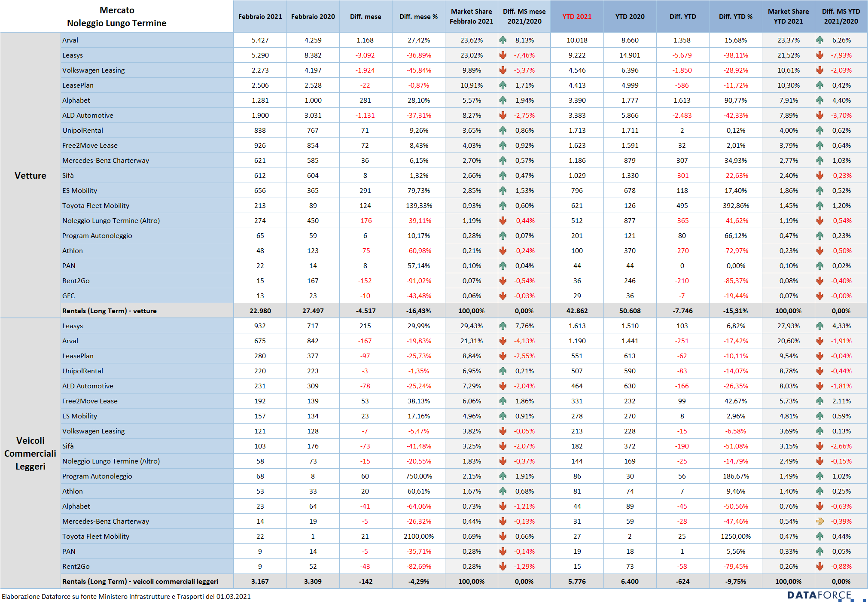This screenshot has height=604, width=868.
Task: Click the red down arrow beside -7,46% for Leasys
Action: point(503,55)
